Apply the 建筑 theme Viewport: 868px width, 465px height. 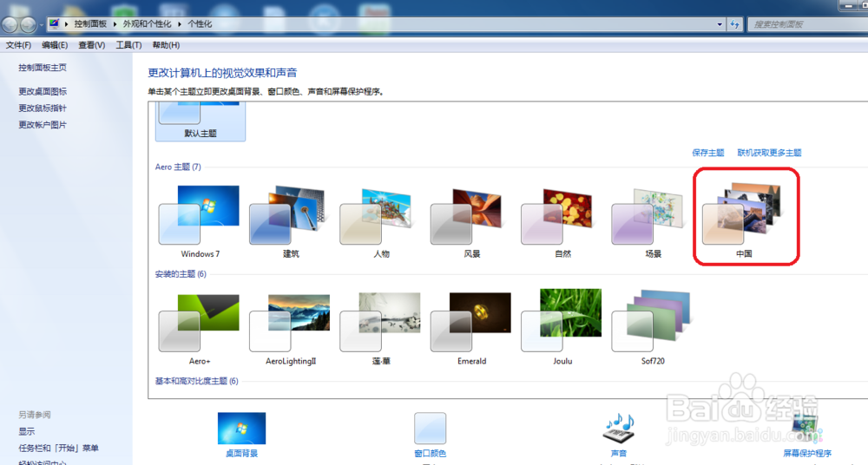click(291, 221)
